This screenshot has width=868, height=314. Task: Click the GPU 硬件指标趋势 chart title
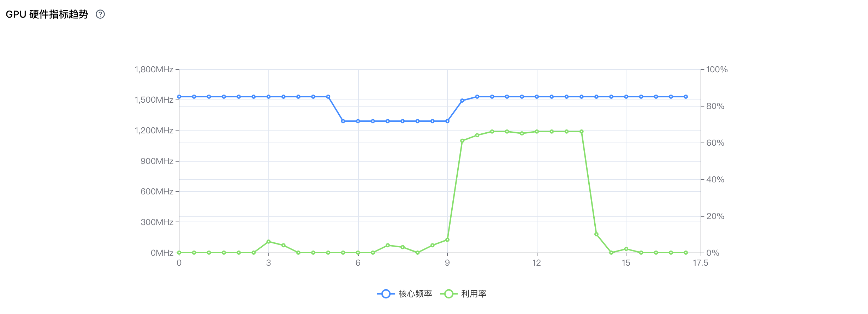pyautogui.click(x=47, y=14)
